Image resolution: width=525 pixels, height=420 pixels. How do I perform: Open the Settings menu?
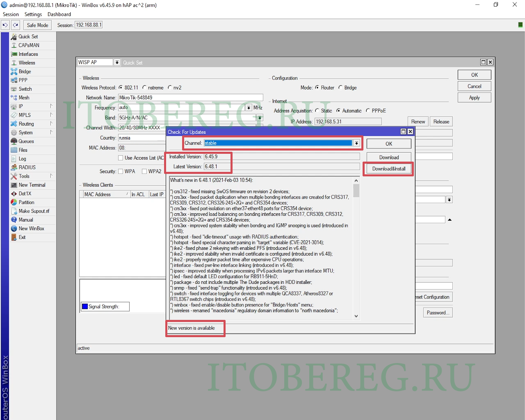coord(33,14)
